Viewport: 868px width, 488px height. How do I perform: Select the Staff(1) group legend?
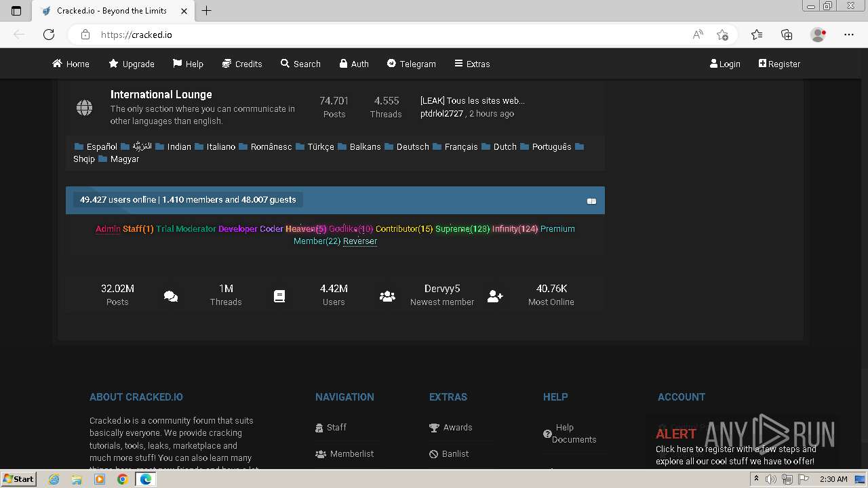coord(138,228)
